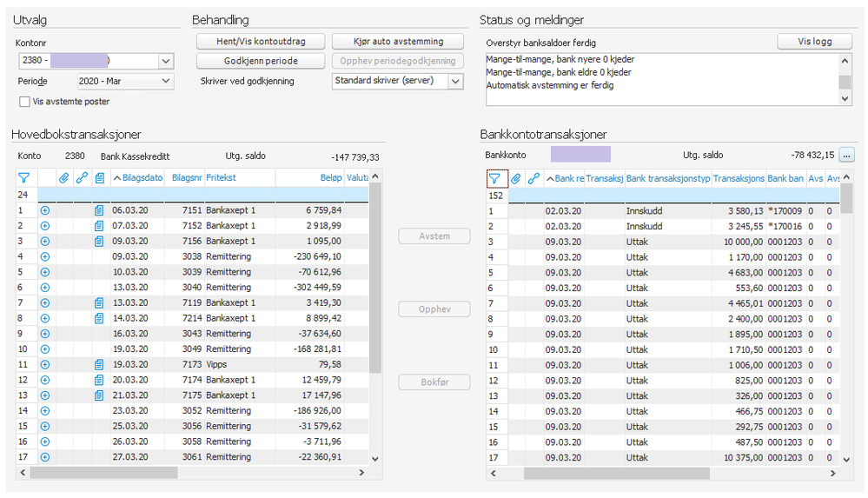Screen dimensions: 868x498
Task: Click the Hent/Vis kontoutdrag button
Action: (261, 42)
